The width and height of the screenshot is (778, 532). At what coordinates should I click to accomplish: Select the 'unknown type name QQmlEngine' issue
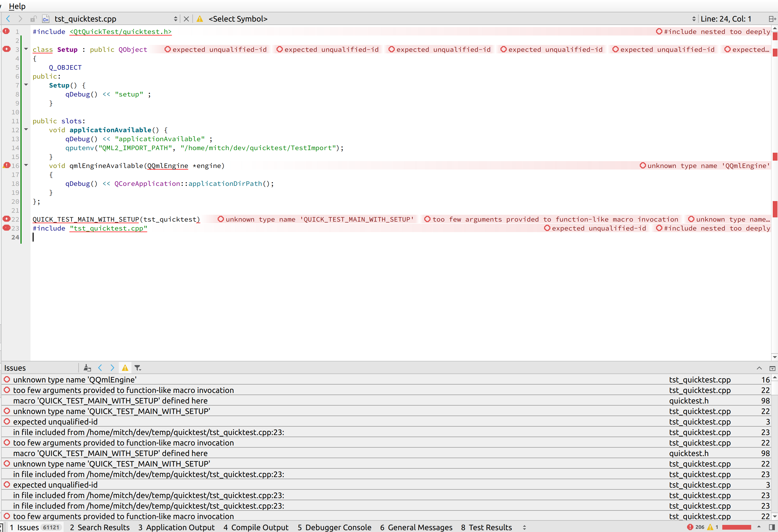pos(75,380)
